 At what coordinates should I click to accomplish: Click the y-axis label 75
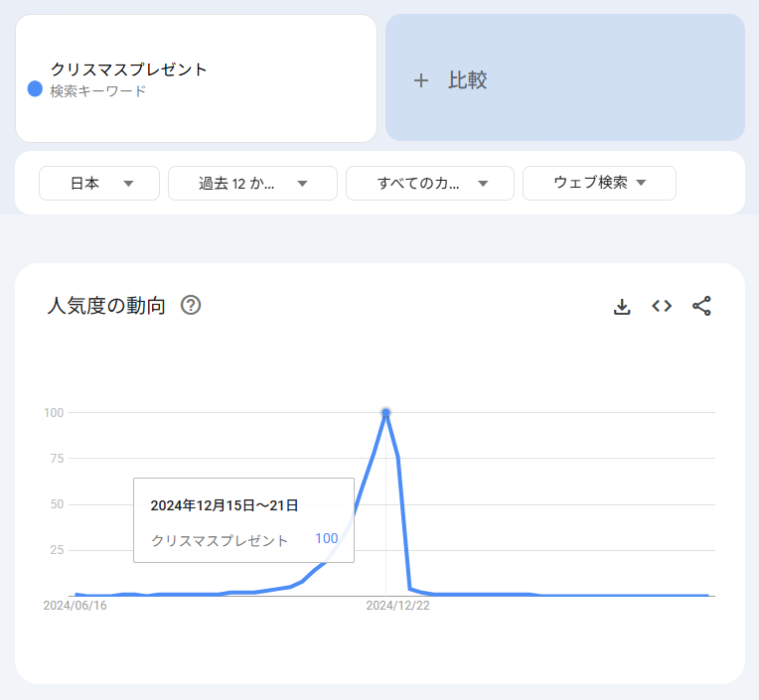pos(57,458)
